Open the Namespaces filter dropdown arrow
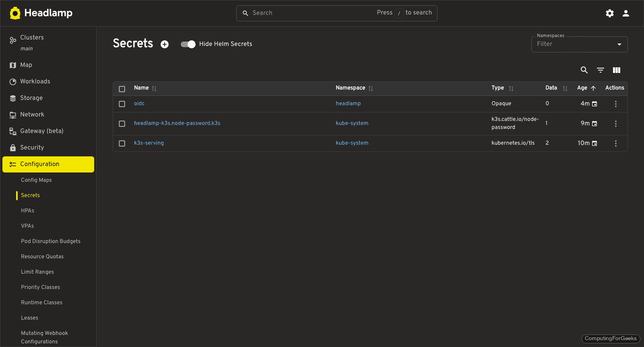The image size is (644, 347). [619, 44]
